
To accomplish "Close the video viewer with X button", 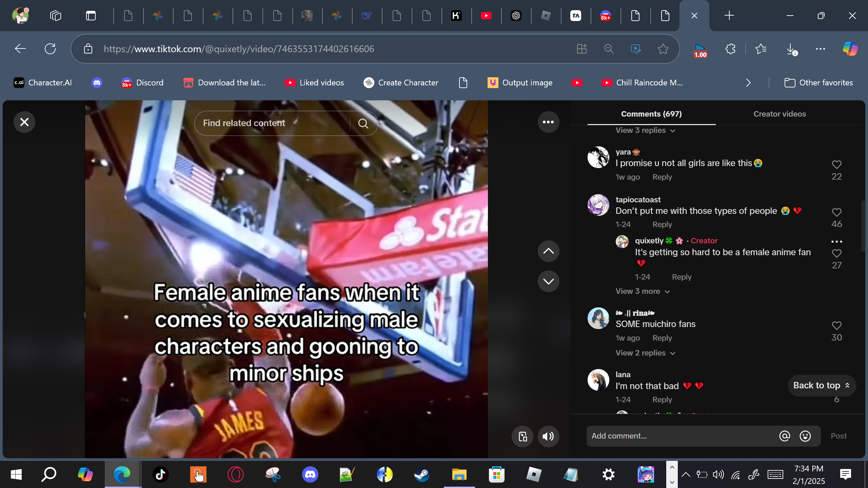I will (x=24, y=122).
